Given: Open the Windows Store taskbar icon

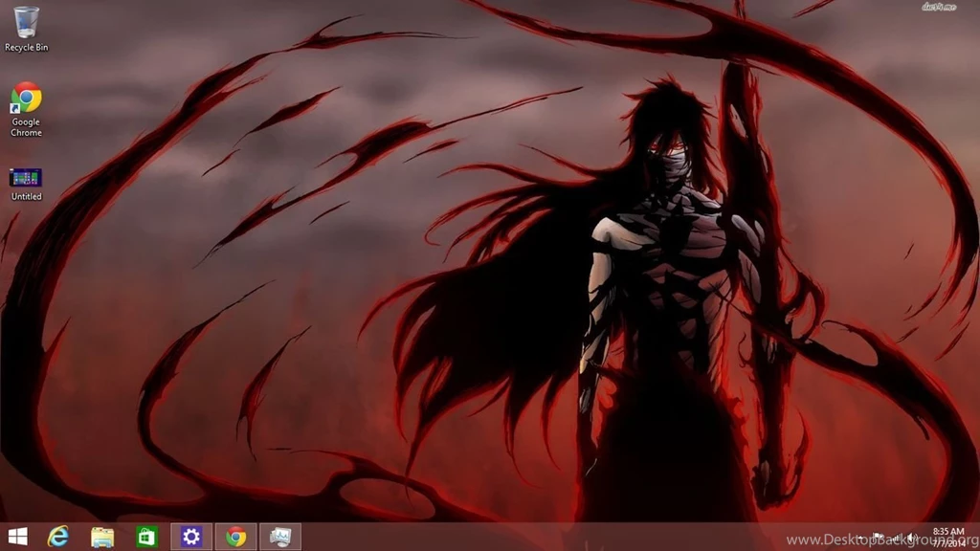Looking at the screenshot, I should point(146,537).
